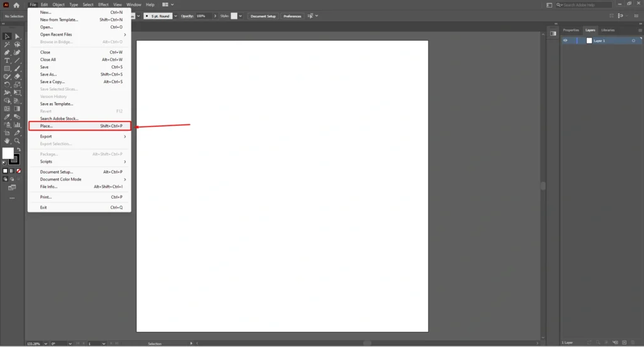Viewport: 644px width, 347px height.
Task: Switch to the Libraries tab
Action: [608, 30]
